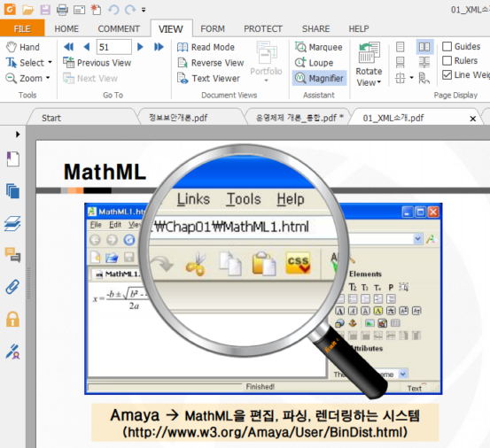This screenshot has width=490, height=448.
Task: Open quick access toolbar customize arrow
Action: tap(144, 10)
